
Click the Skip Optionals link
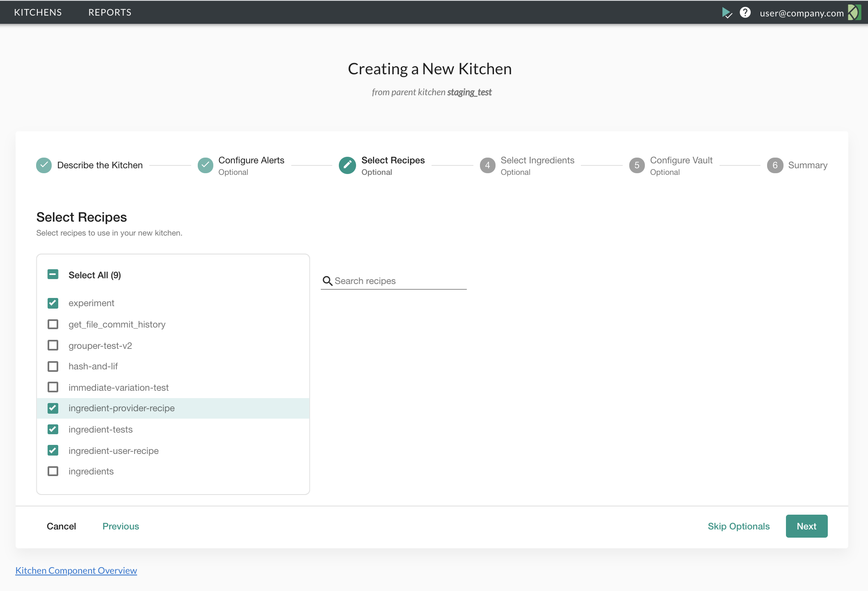point(738,526)
